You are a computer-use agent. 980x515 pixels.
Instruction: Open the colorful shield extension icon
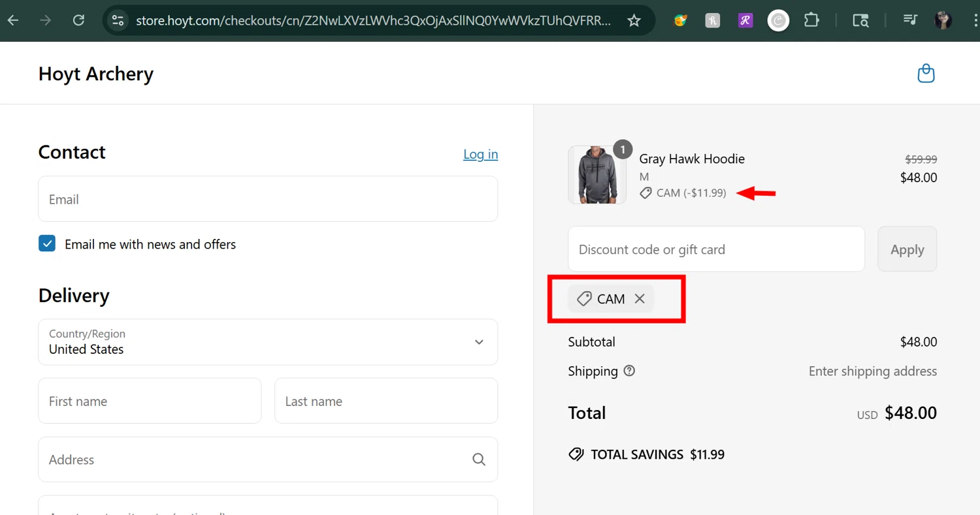pos(680,20)
